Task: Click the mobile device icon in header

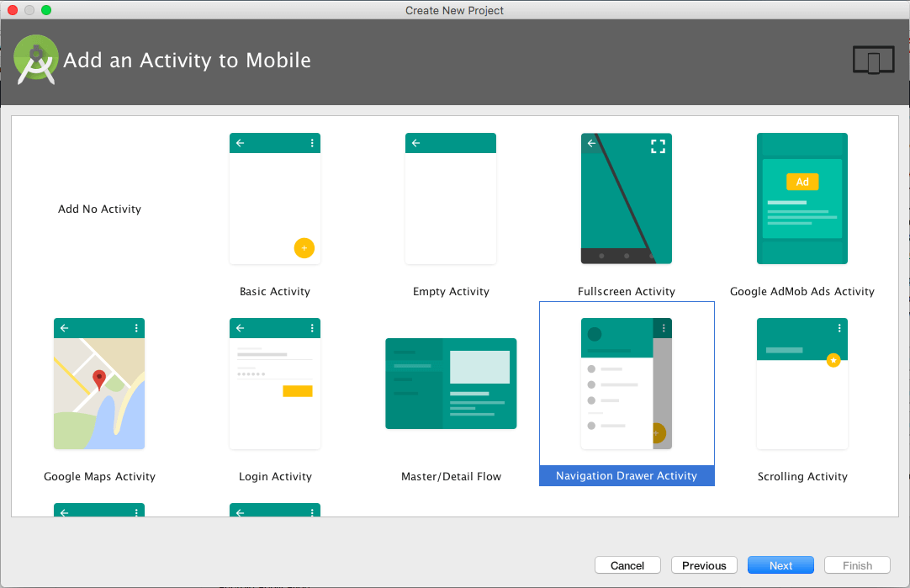Action: (x=873, y=60)
